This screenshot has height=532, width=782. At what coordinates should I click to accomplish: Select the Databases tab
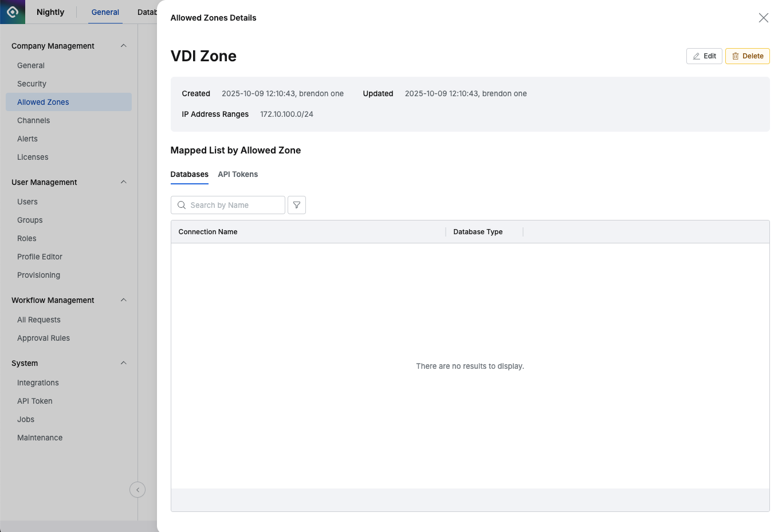pos(189,174)
